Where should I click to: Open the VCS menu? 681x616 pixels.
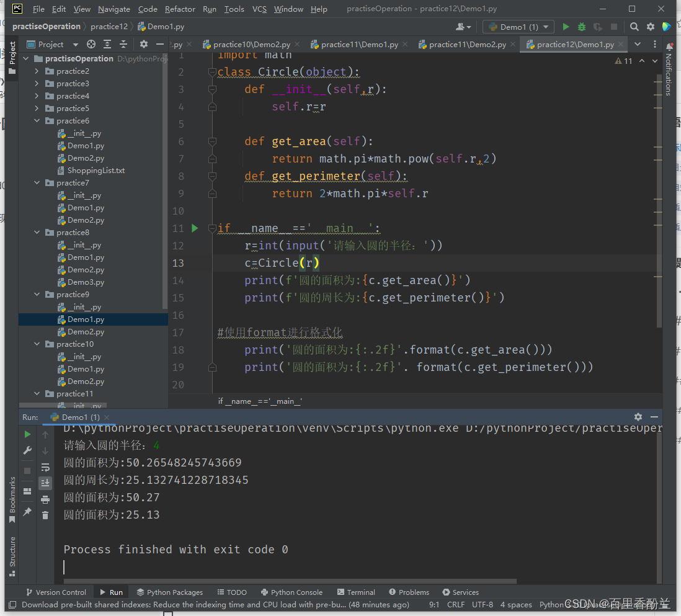259,9
